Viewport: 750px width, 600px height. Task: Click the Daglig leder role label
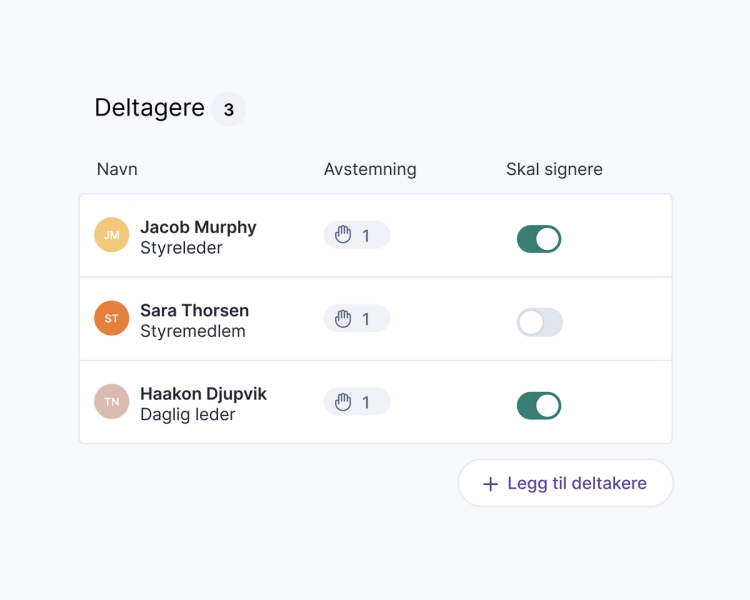point(188,414)
